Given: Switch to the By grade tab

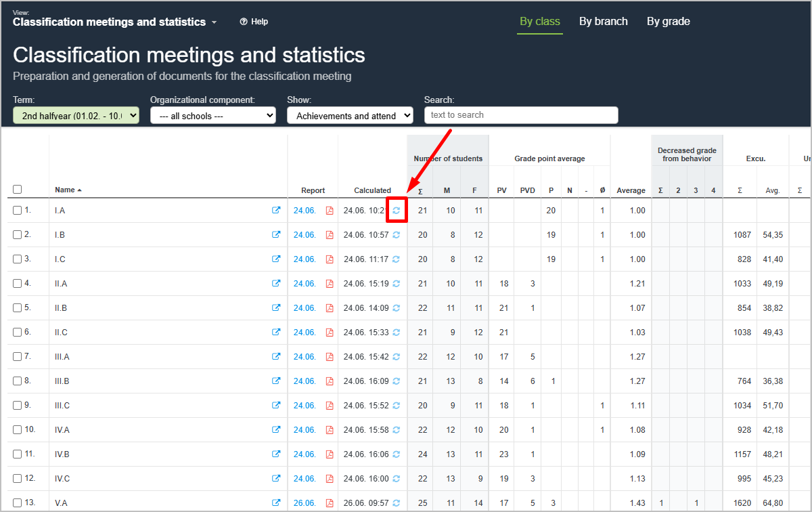Looking at the screenshot, I should (668, 22).
